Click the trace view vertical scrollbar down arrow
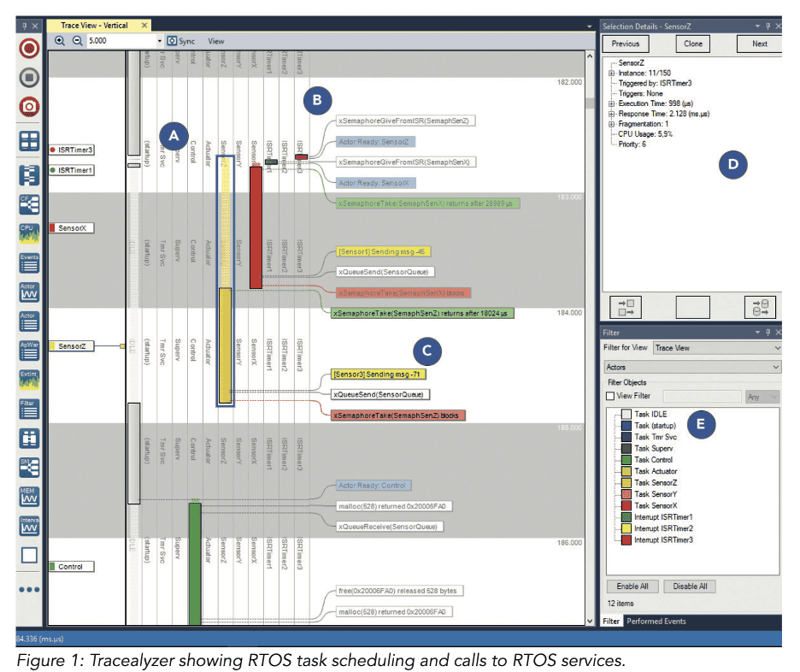This screenshot has width=800, height=672. [x=591, y=621]
